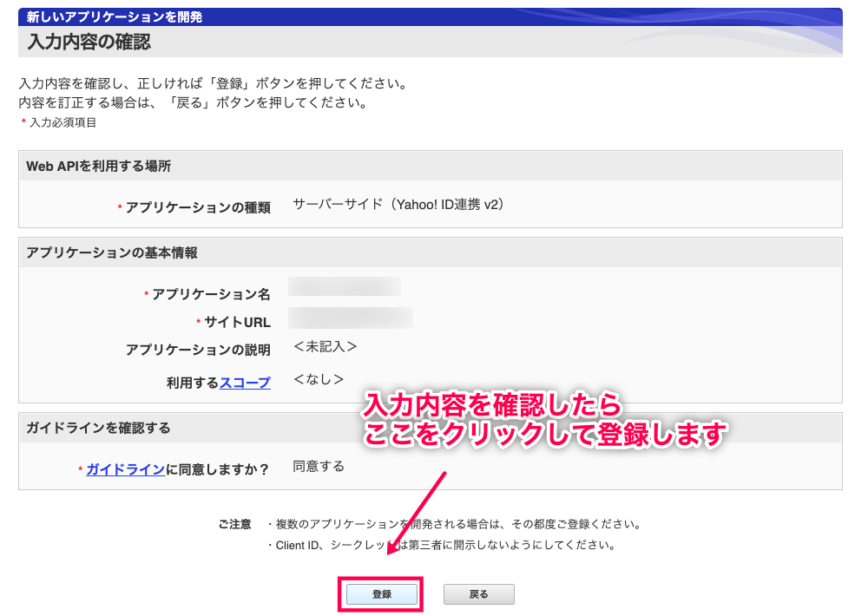The image size is (868, 616).
Task: Click サーバーサイド（Yahoo! ID連携 v2） text
Action: tap(398, 204)
